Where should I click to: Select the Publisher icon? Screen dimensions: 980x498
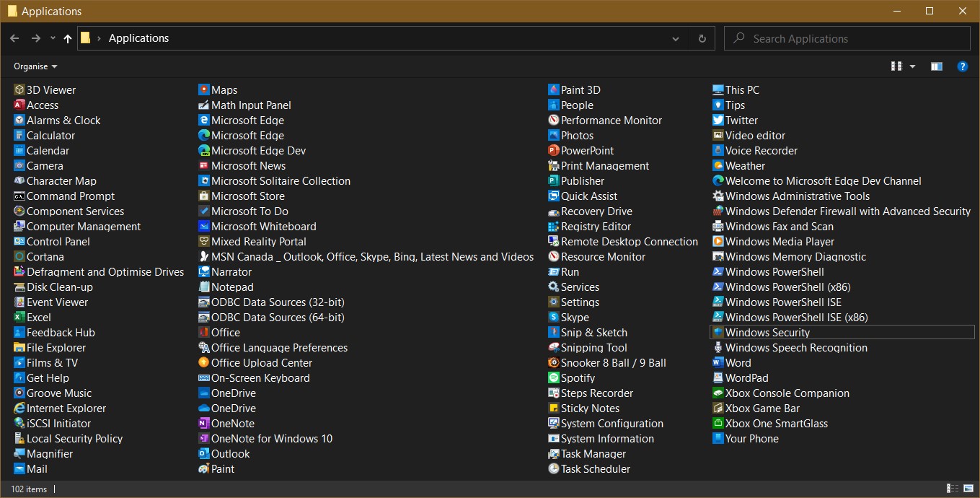(554, 181)
